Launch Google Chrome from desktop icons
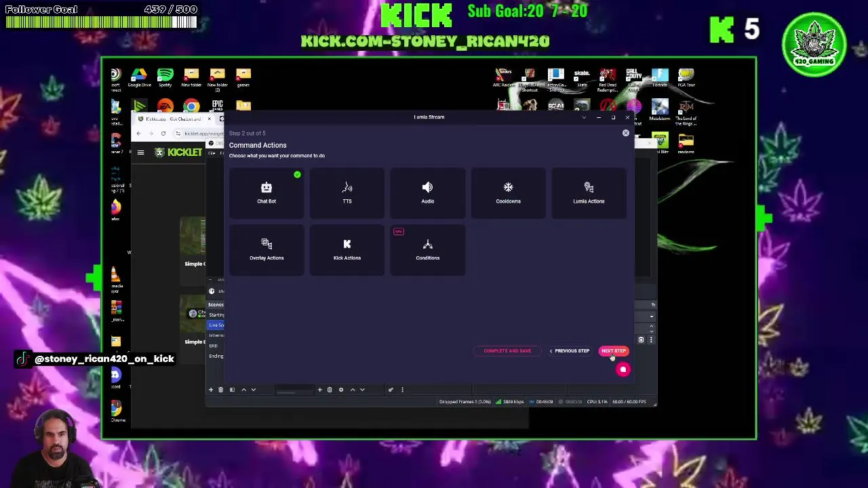 tap(191, 106)
